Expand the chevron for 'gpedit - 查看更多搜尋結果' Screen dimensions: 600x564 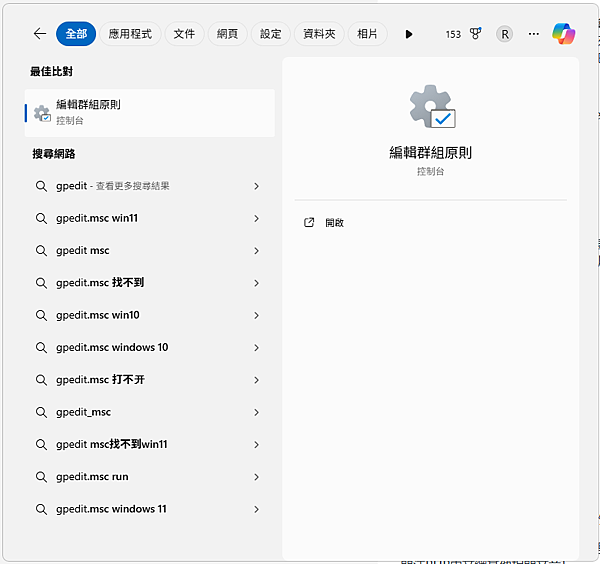[x=256, y=186]
